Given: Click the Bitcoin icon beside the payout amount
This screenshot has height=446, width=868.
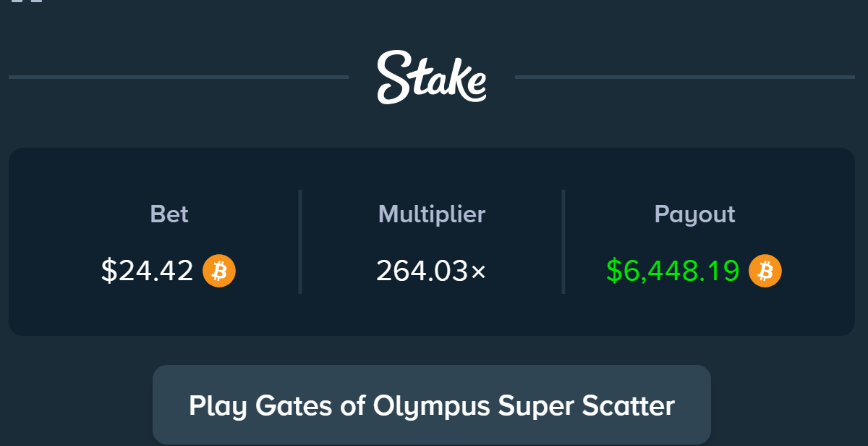Looking at the screenshot, I should tap(765, 271).
